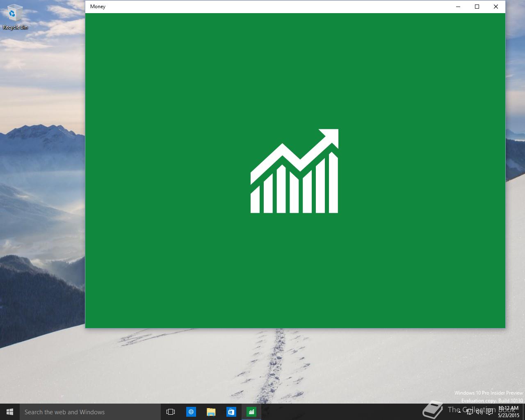Launch the browser globe icon on the taskbar
Screen dimensions: 525x420
(x=191, y=412)
